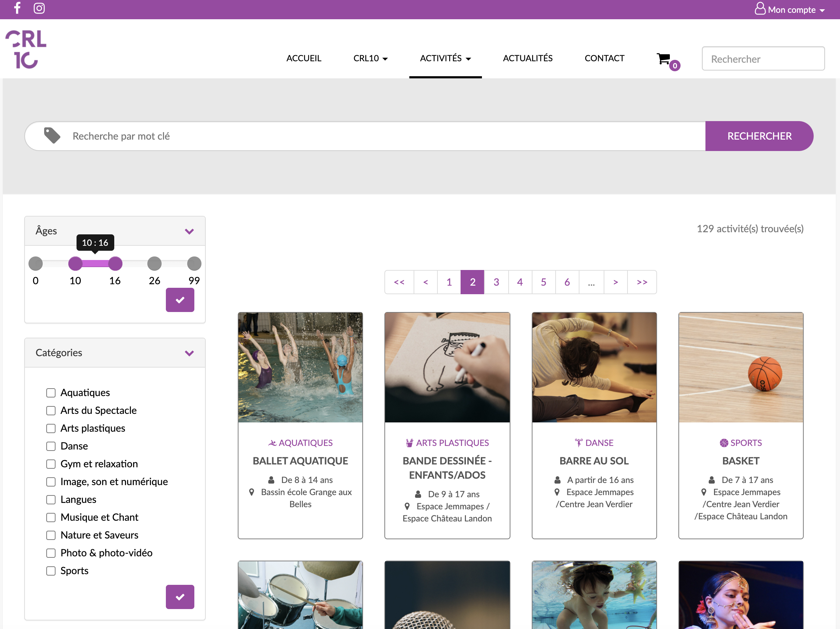Click the Rechercher purple button
840x629 pixels.
pyautogui.click(x=759, y=136)
